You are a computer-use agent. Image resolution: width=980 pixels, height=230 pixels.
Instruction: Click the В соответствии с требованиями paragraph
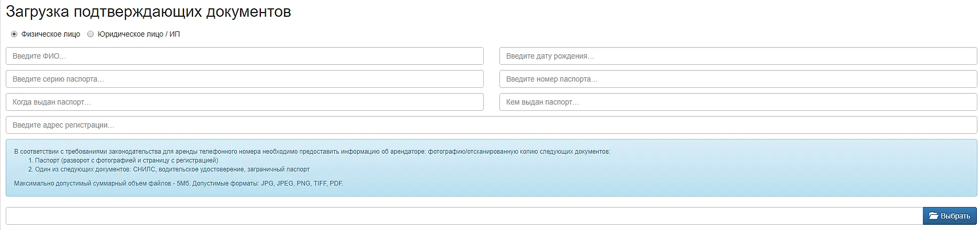pyautogui.click(x=312, y=152)
